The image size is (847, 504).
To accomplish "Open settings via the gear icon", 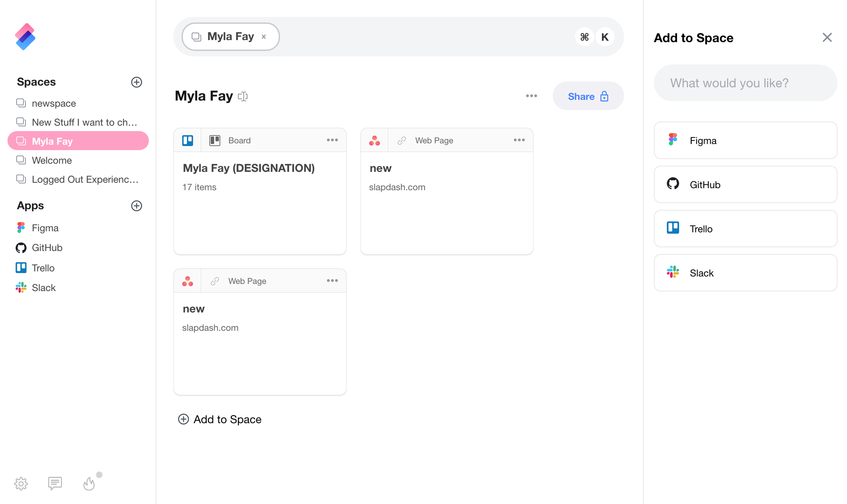I will pos(21,484).
